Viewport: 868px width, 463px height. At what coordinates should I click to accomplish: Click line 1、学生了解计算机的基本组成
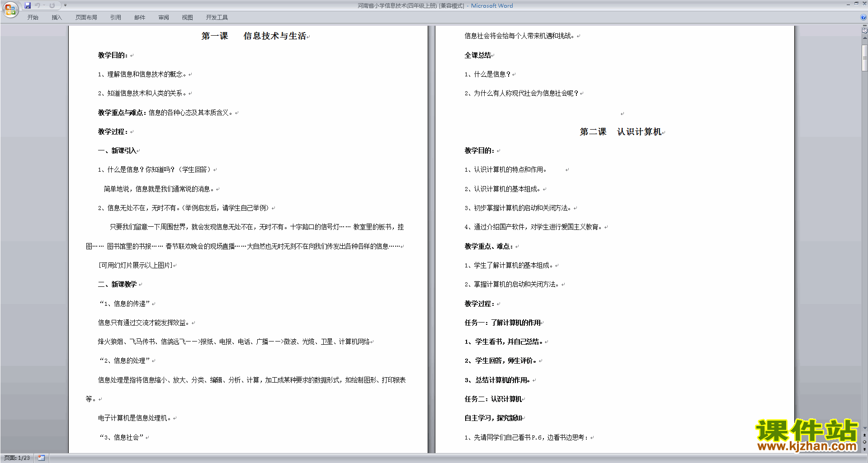[x=509, y=266]
